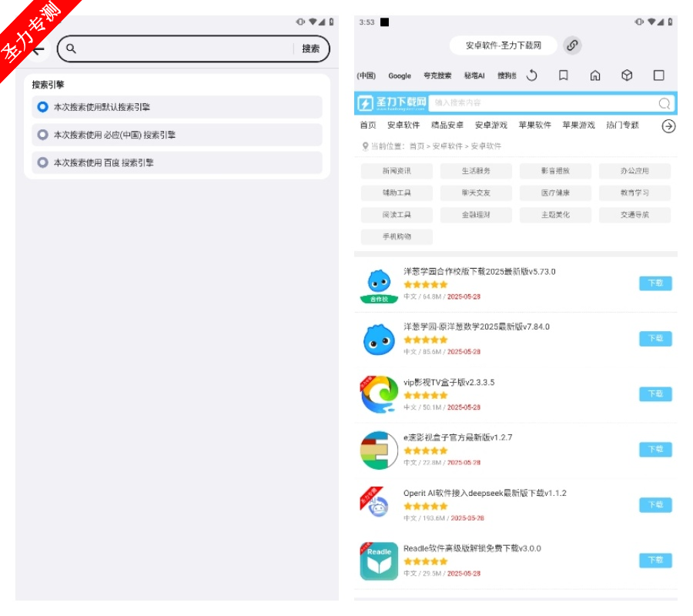Open the 精品安卓 navigation item
The width and height of the screenshot is (693, 616).
coord(447,125)
